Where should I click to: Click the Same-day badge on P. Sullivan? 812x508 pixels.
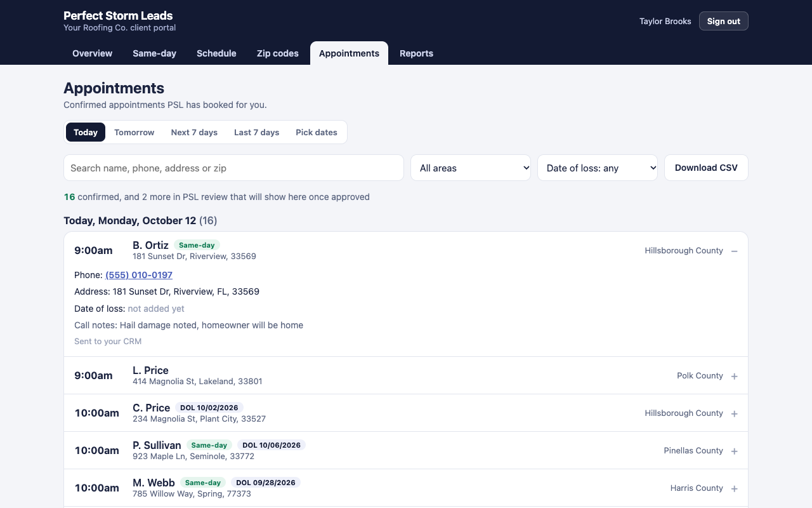[x=209, y=445]
